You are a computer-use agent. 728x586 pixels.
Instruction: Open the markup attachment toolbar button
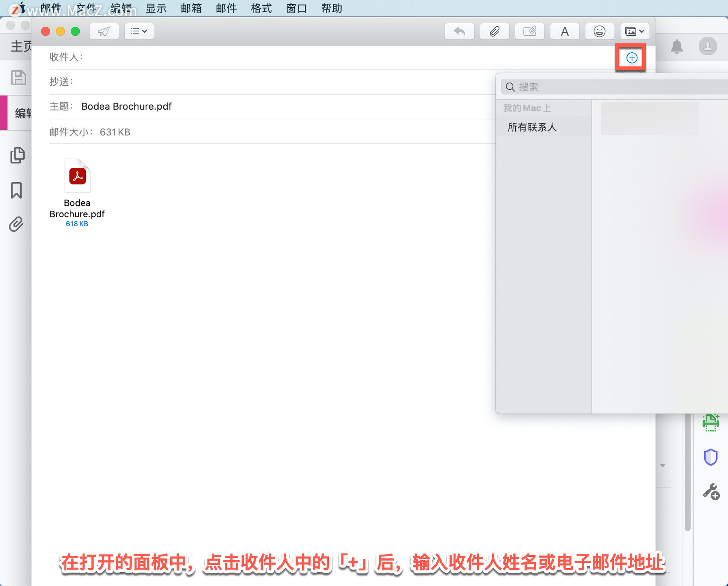(529, 31)
